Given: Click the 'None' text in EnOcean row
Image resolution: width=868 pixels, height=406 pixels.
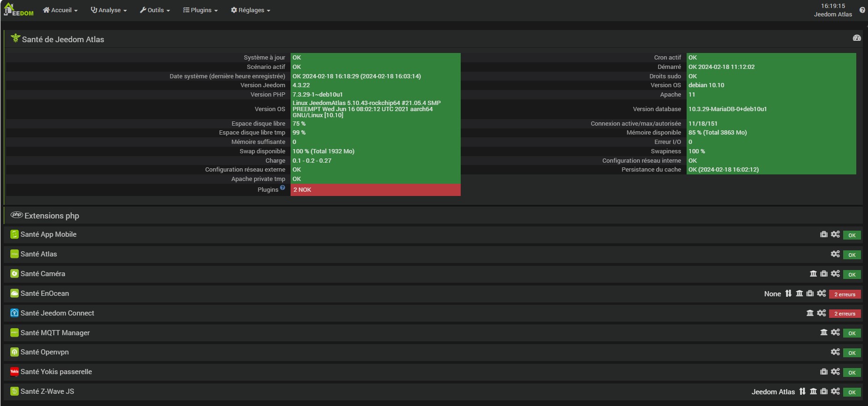Looking at the screenshot, I should pyautogui.click(x=772, y=294).
